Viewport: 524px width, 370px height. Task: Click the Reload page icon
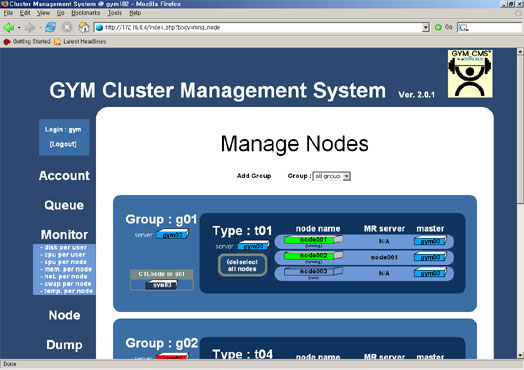click(50, 27)
